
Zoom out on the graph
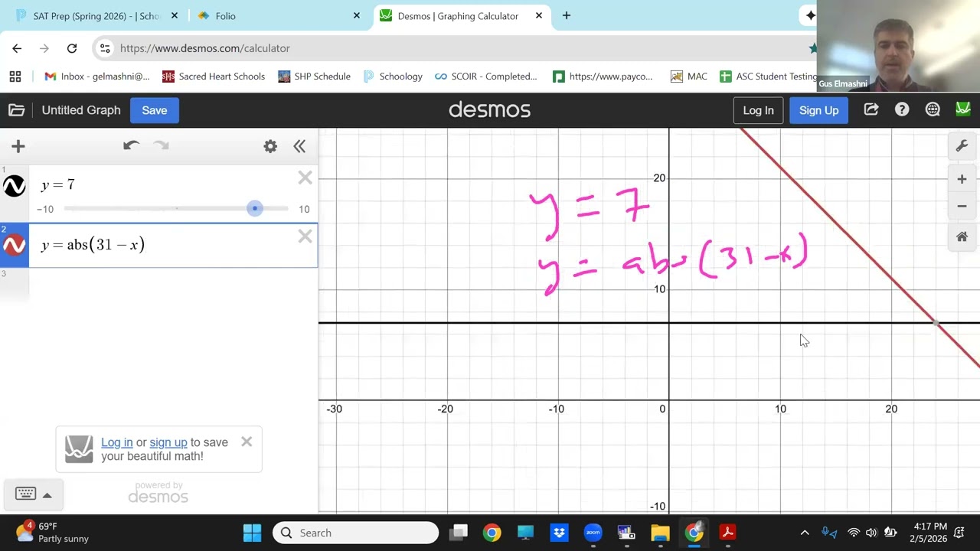[962, 206]
